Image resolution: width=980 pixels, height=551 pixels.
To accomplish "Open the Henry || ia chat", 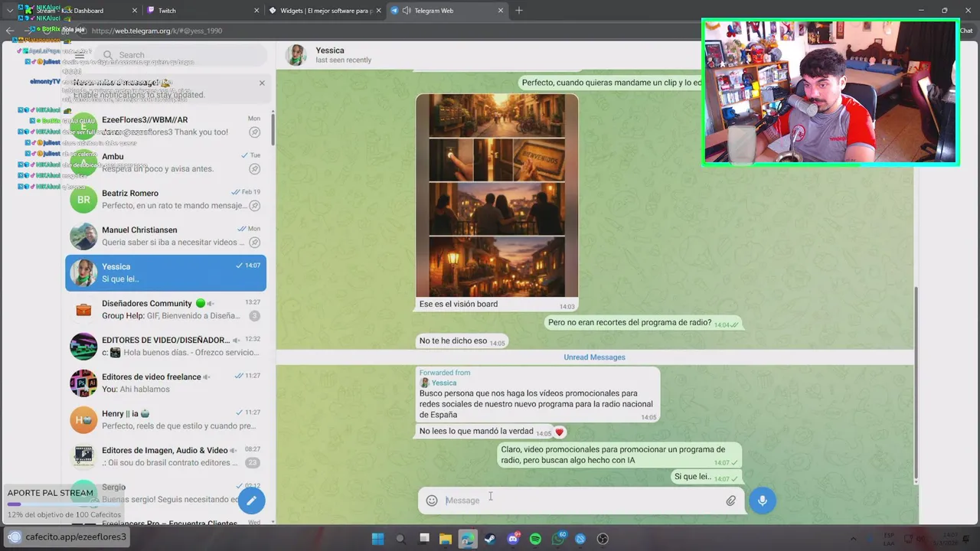I will pyautogui.click(x=165, y=420).
